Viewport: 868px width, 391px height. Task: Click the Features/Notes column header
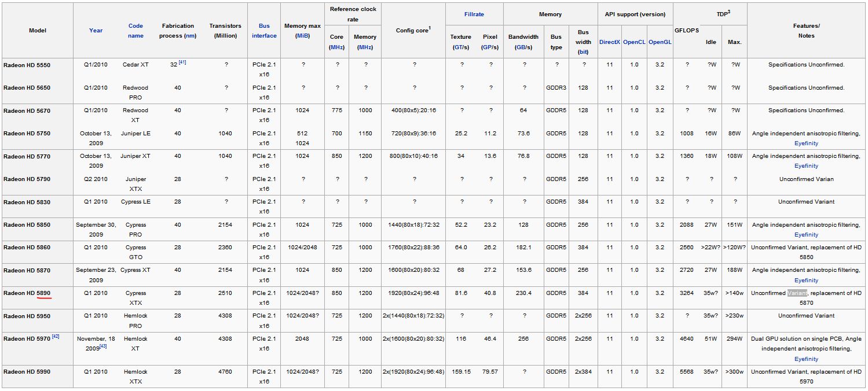pos(806,31)
